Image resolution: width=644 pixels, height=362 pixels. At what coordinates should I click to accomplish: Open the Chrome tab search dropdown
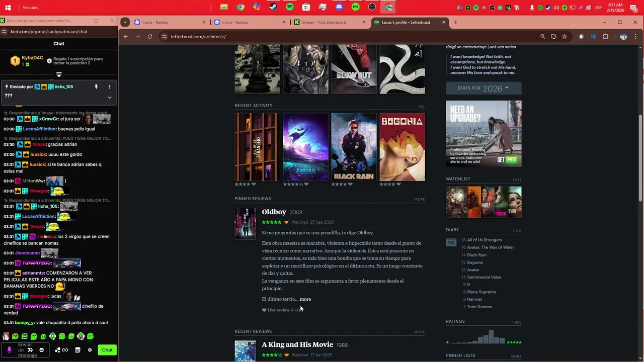point(125,22)
